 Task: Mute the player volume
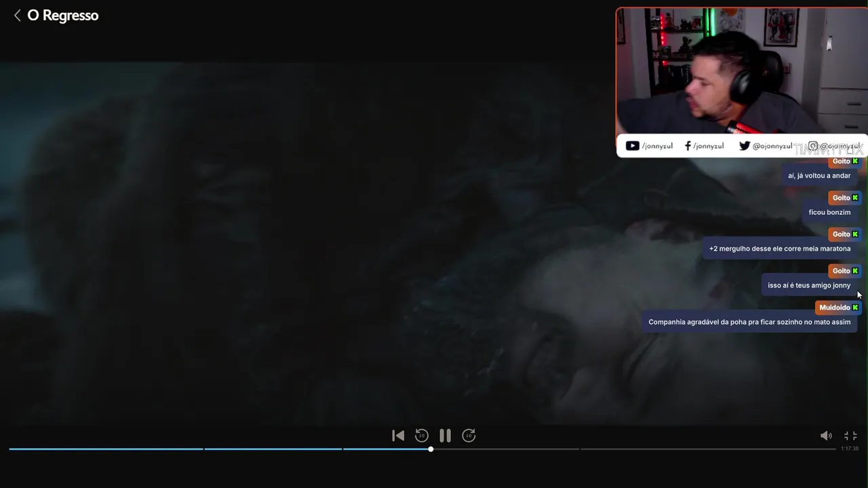(x=826, y=436)
